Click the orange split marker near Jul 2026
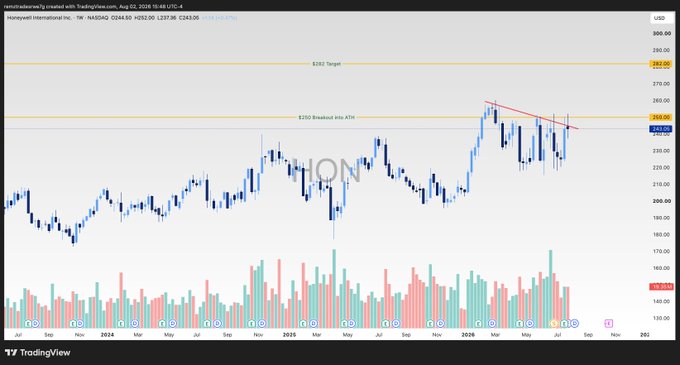Viewport: 680px width, 365px height. pyautogui.click(x=554, y=323)
